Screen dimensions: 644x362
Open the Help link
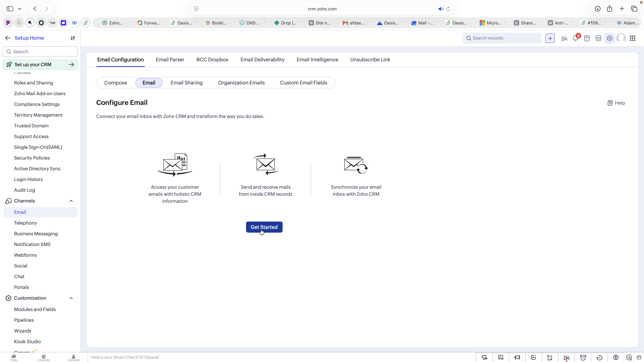point(616,103)
